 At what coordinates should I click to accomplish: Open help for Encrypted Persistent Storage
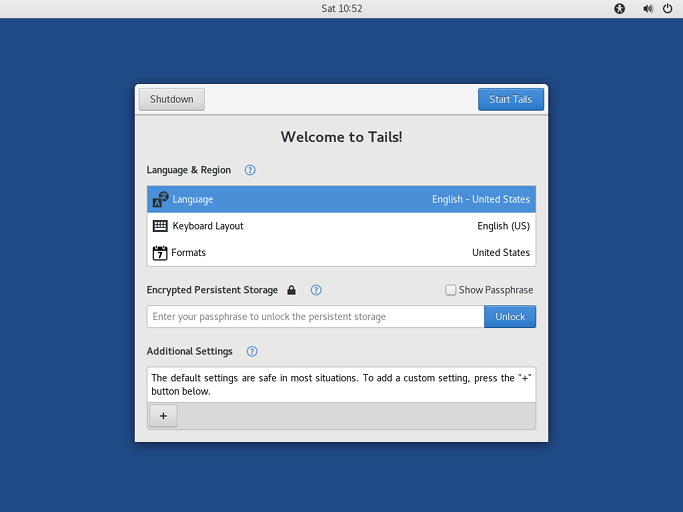pos(316,290)
